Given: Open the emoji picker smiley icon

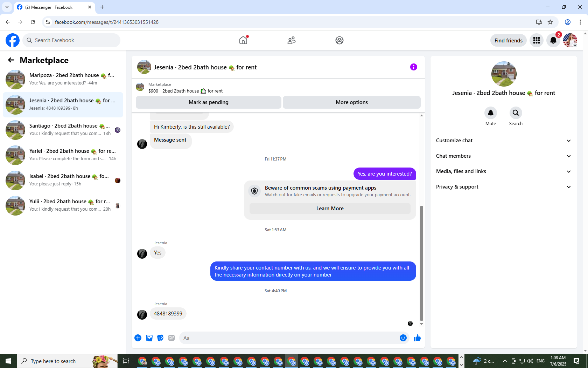Looking at the screenshot, I should (x=403, y=338).
